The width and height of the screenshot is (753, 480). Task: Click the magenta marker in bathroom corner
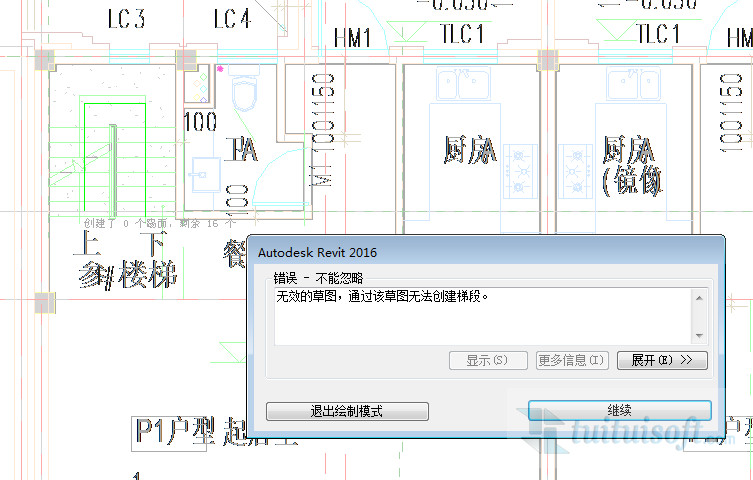(x=220, y=69)
